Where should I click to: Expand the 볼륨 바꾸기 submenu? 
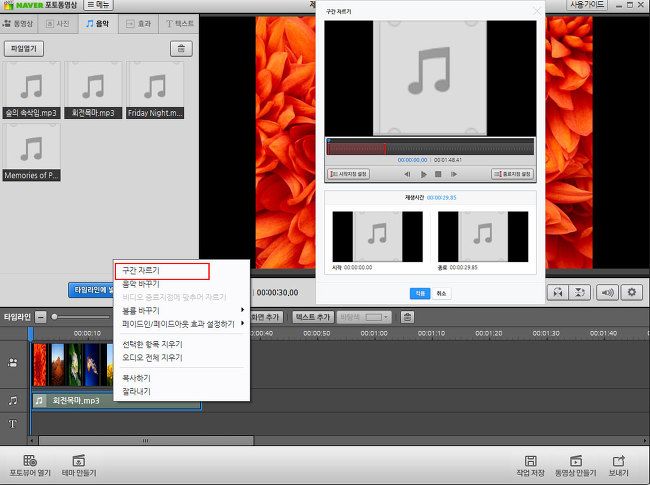[x=182, y=310]
